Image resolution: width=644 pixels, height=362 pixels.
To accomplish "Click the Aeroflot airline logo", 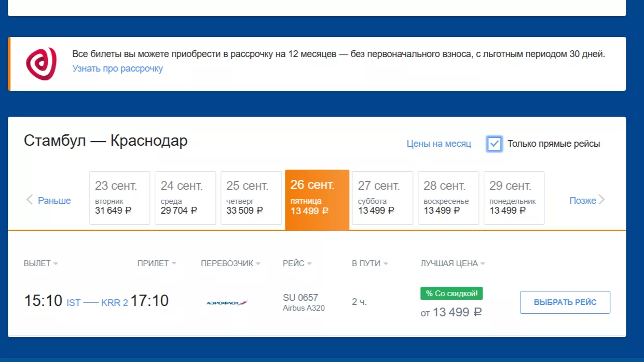I will [x=227, y=302].
